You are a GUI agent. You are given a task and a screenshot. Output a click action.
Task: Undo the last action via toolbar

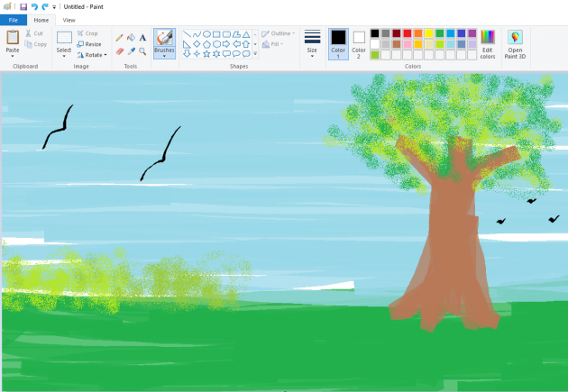(x=34, y=6)
